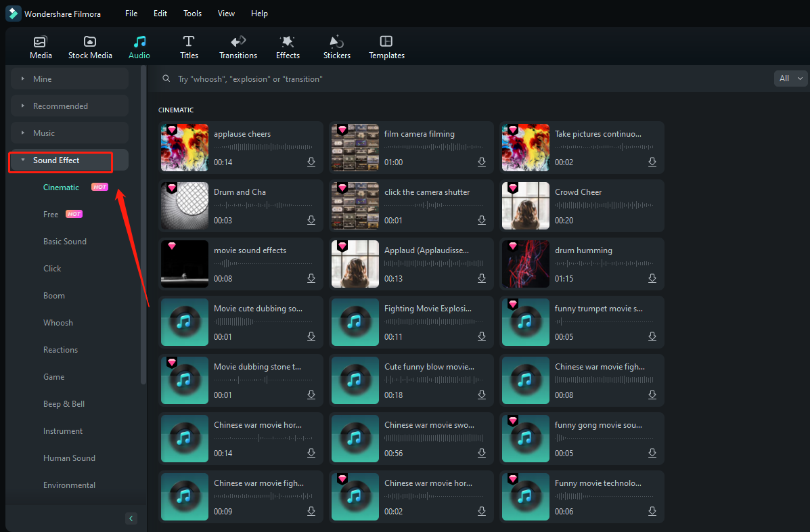Open the Transitions tab
The image size is (810, 532).
(x=238, y=47)
